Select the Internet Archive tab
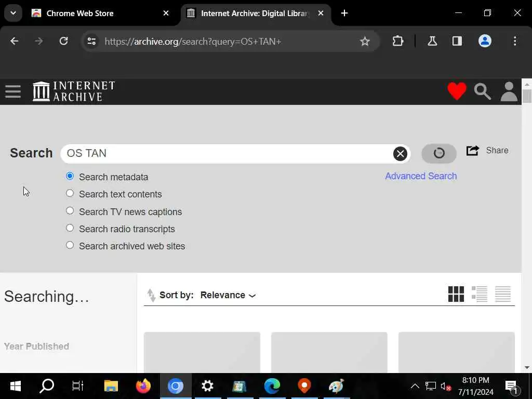 coord(256,14)
